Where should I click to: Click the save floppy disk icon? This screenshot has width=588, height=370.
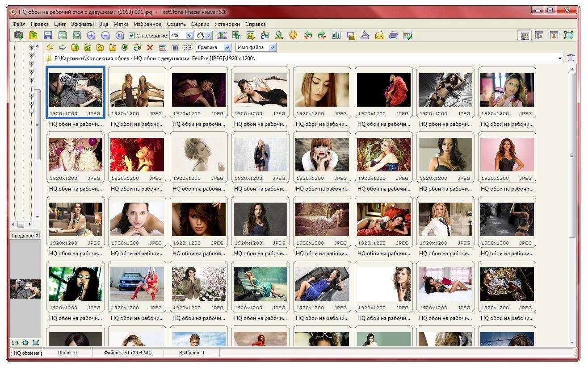pyautogui.click(x=47, y=35)
